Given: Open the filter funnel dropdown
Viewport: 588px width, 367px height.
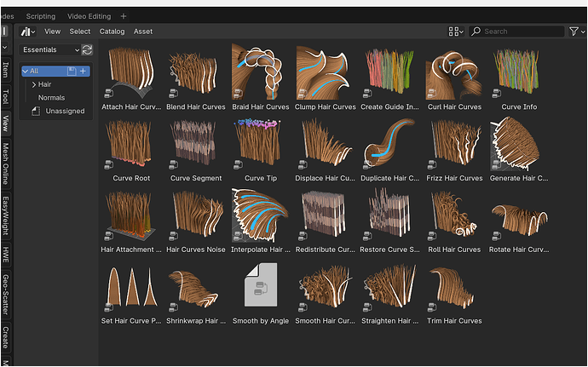Looking at the screenshot, I should click(576, 32).
